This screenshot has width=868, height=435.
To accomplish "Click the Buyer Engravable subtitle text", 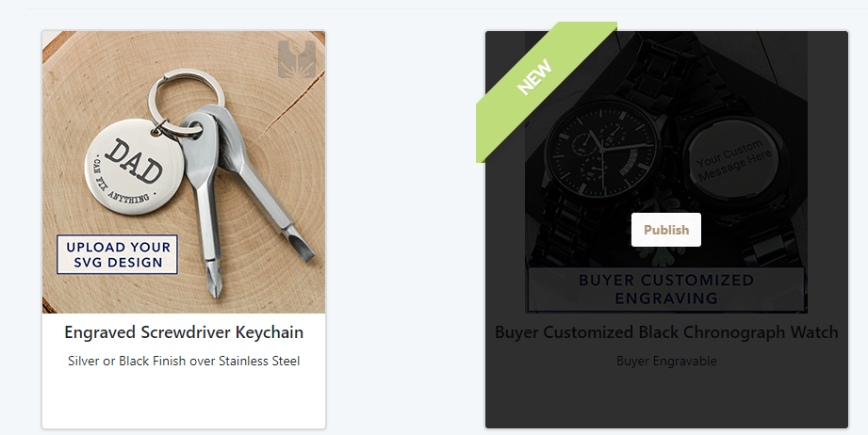I will click(x=666, y=361).
